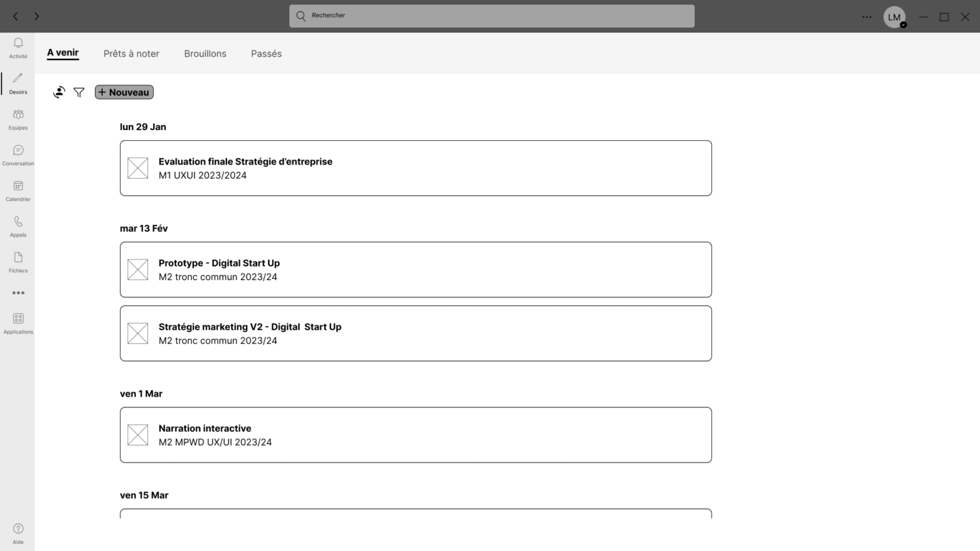Open the LM profile avatar menu
The height and width of the screenshot is (551, 980).
tap(894, 17)
